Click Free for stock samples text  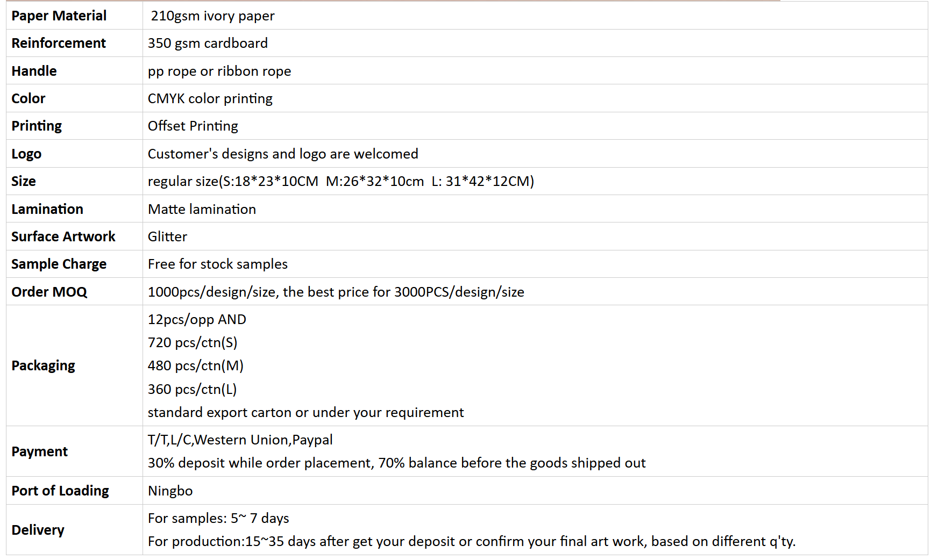tap(218, 264)
